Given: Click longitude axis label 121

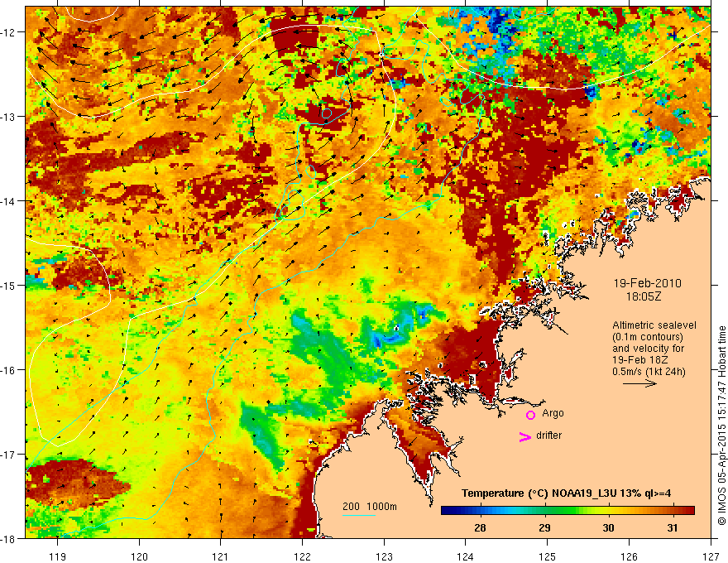Looking at the screenshot, I should coord(221,556).
